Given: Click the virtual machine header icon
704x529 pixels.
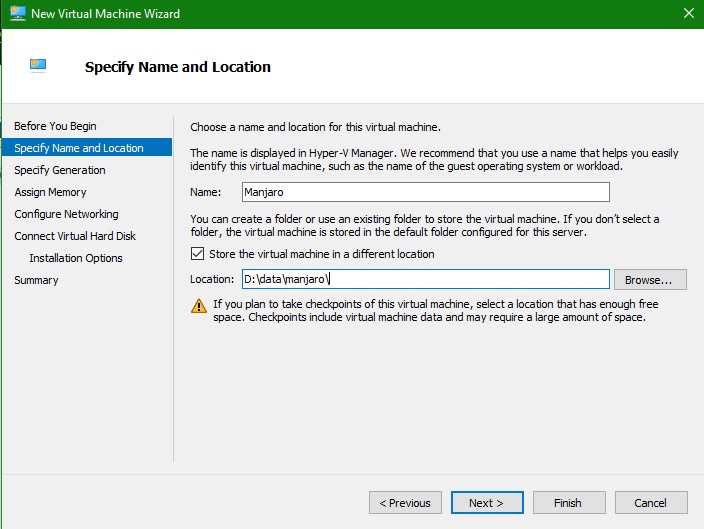Looking at the screenshot, I should [x=38, y=67].
